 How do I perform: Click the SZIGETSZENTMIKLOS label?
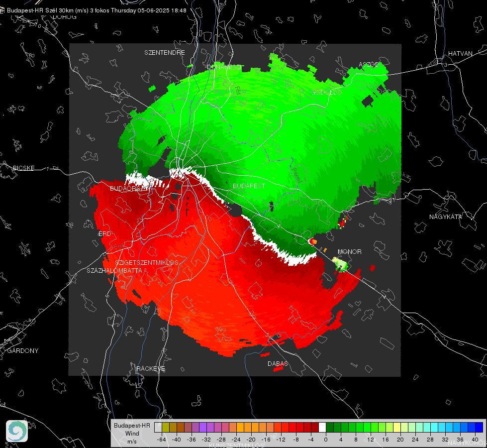pyautogui.click(x=147, y=262)
